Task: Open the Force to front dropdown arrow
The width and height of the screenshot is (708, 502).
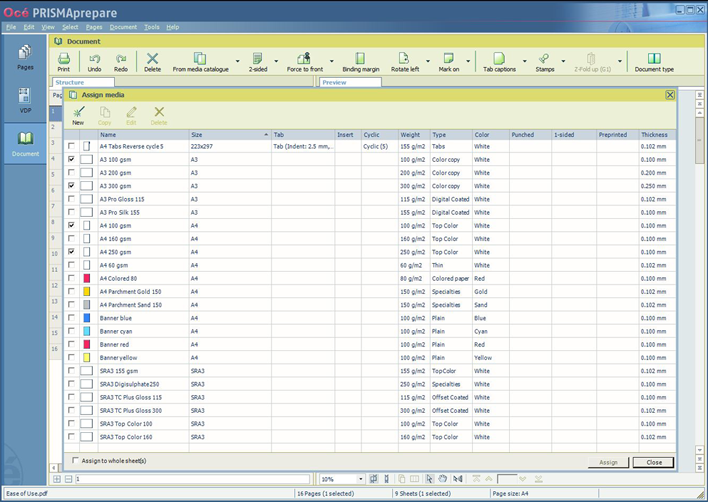Action: [331, 61]
